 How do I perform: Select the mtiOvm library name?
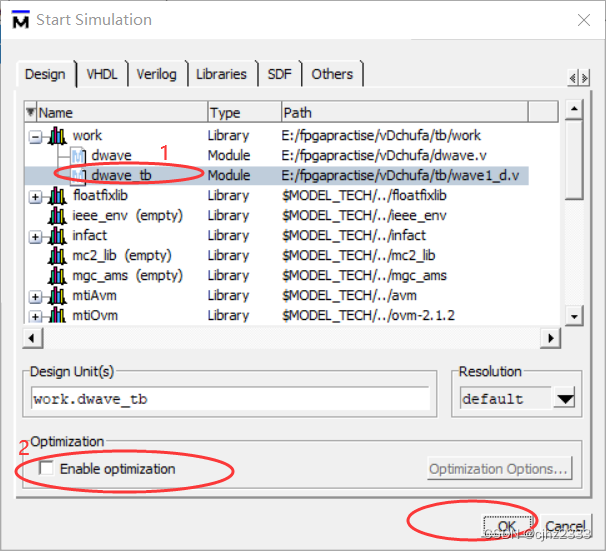(x=95, y=315)
